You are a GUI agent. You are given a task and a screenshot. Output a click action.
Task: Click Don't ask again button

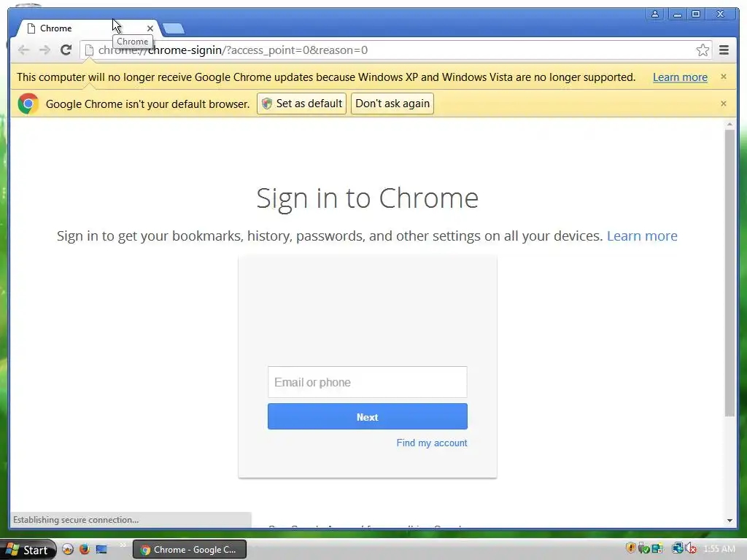point(392,104)
